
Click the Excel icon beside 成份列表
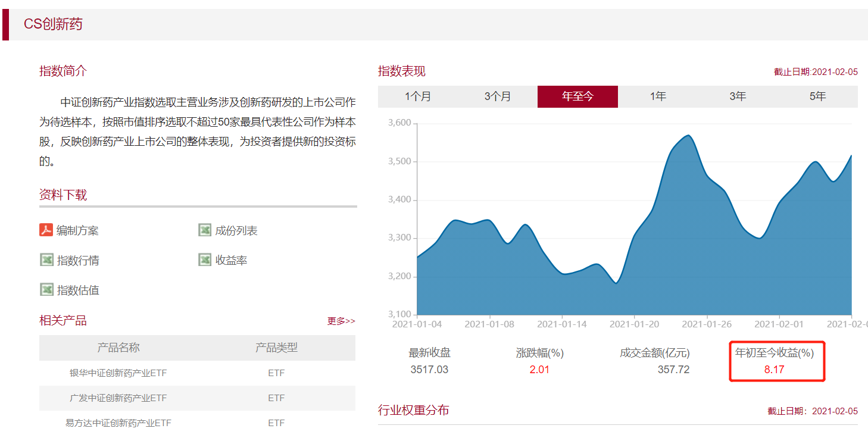tap(205, 230)
